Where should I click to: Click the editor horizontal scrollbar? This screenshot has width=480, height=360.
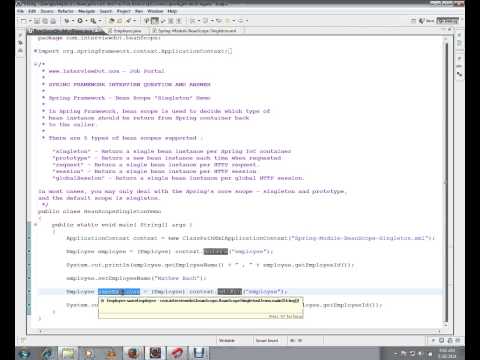[x=239, y=331]
